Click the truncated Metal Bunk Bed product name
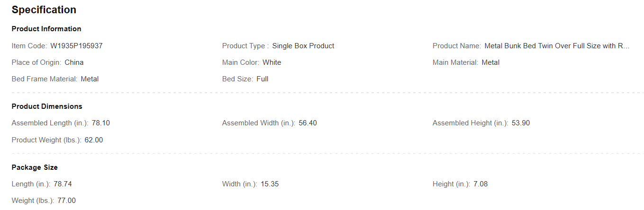Image resolution: width=644 pixels, height=210 pixels. coord(557,46)
